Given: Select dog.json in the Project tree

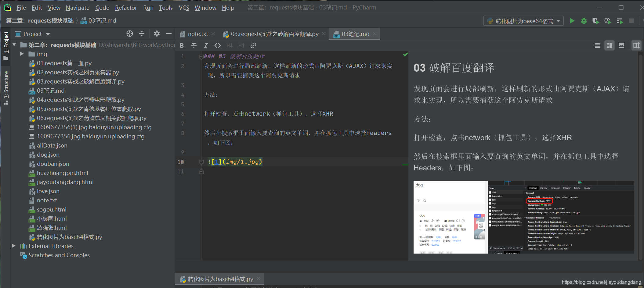Looking at the screenshot, I should (48, 155).
